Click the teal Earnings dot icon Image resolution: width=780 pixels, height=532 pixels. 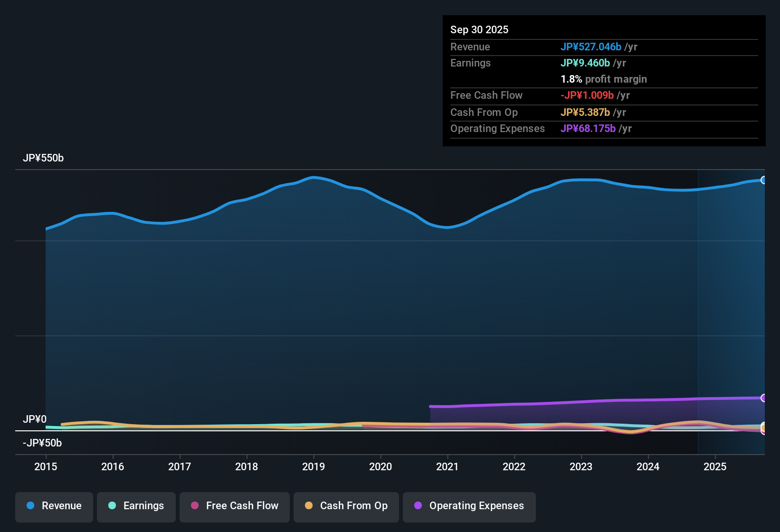click(112, 506)
